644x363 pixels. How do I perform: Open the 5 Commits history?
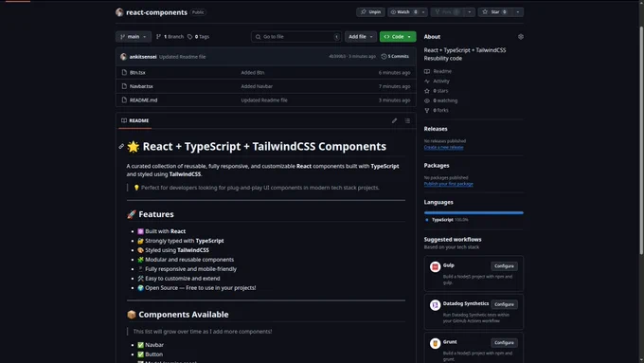(395, 56)
